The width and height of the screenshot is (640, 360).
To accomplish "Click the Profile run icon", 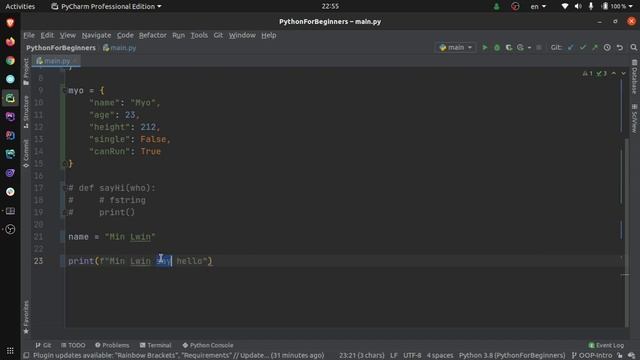I will tap(520, 48).
